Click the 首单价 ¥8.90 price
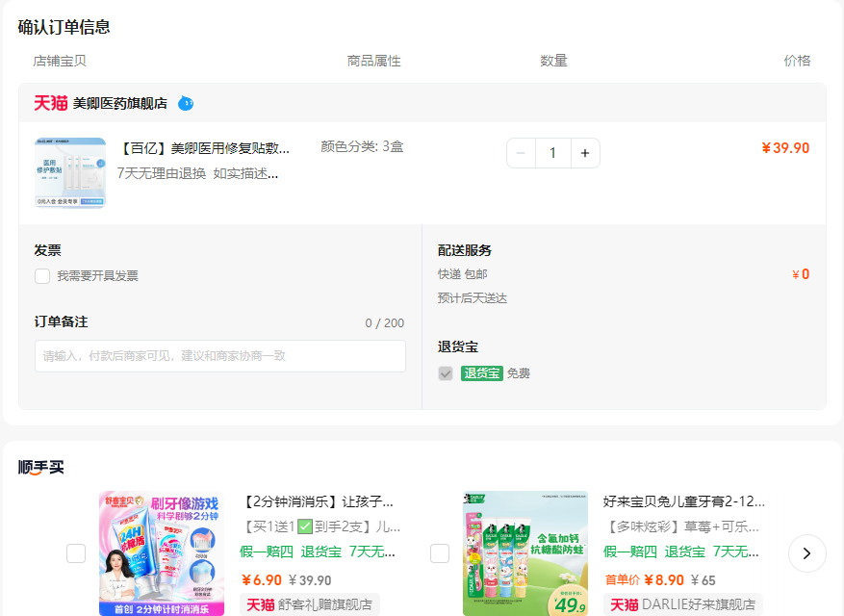The image size is (844, 616). pos(644,580)
